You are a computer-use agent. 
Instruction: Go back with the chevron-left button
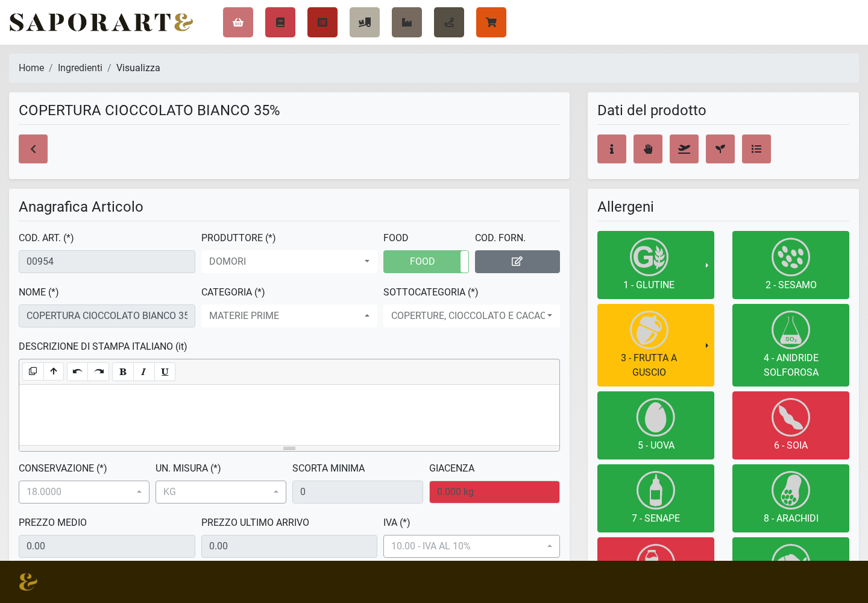pyautogui.click(x=33, y=149)
